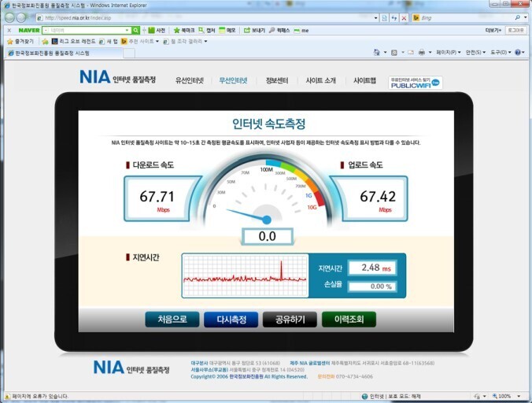Open the 정보센터 navigation menu
532x403 pixels.
click(277, 81)
